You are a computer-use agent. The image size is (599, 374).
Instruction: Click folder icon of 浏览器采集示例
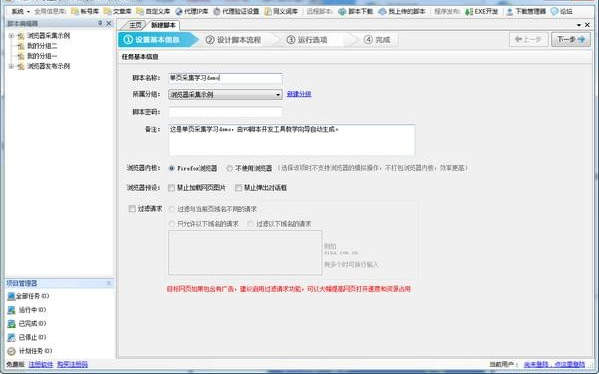21,36
